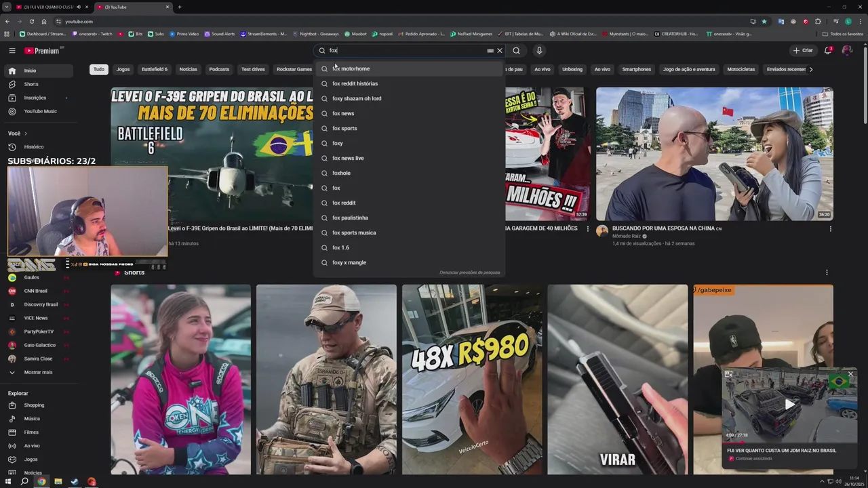Viewport: 868px width, 488px height.
Task: Open Gaules channel subscription
Action: 38,277
